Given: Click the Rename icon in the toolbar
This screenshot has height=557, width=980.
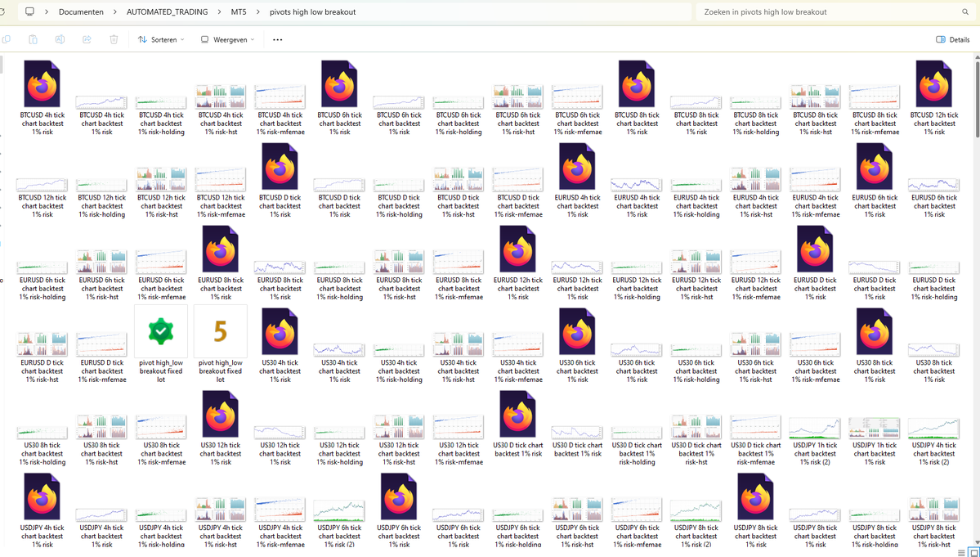Looking at the screenshot, I should click(x=60, y=39).
